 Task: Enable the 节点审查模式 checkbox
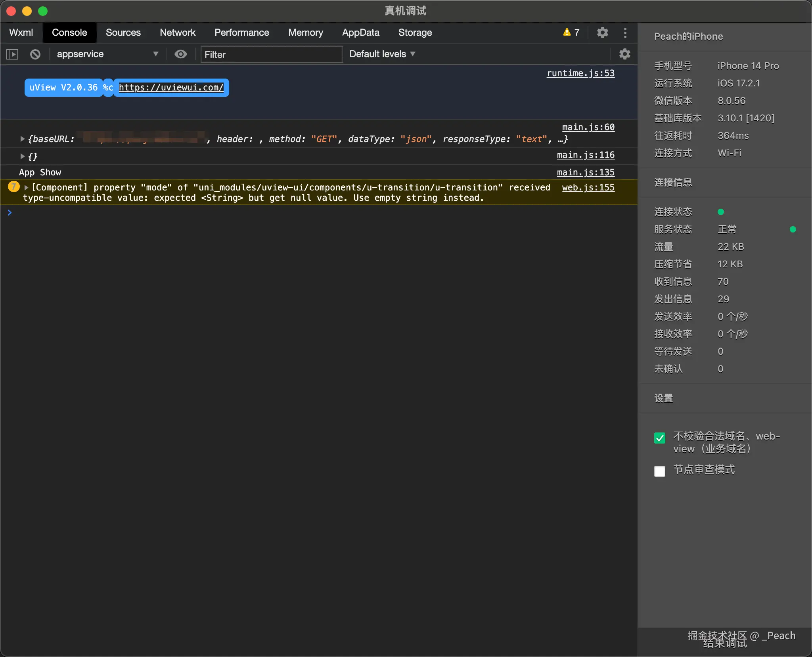tap(660, 471)
